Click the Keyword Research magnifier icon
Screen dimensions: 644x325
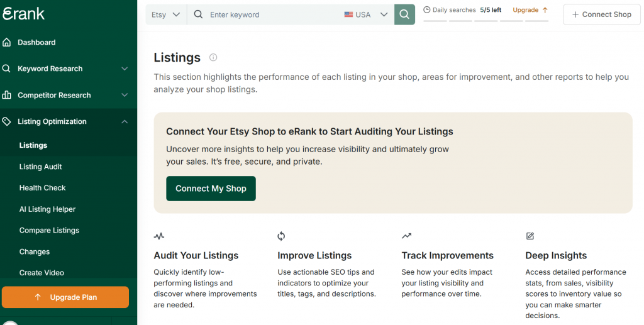(6, 69)
